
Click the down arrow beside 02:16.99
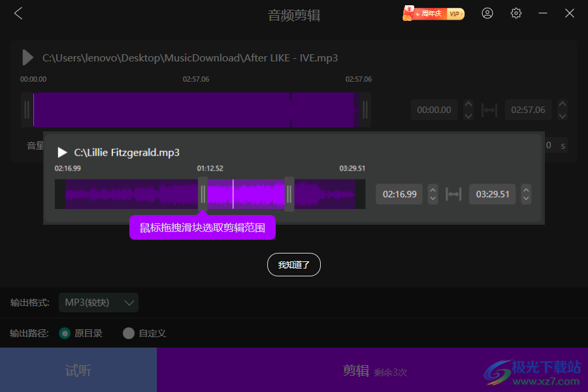pos(433,197)
